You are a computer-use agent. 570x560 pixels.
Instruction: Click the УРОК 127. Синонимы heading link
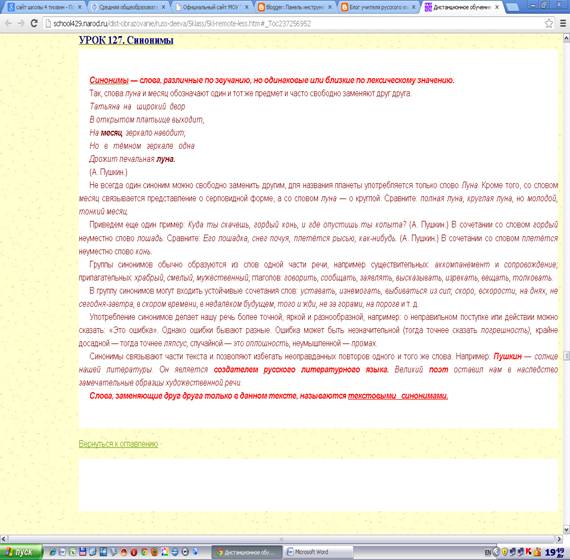coord(126,40)
